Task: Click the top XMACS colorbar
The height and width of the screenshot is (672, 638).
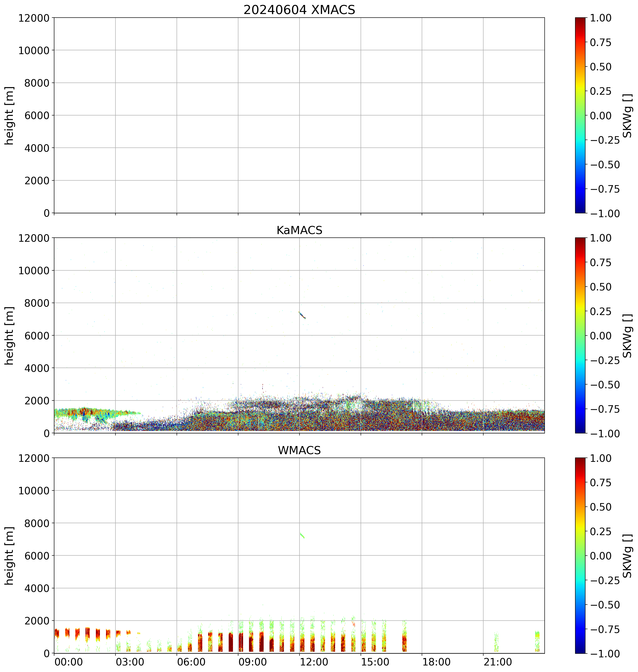Action: tap(580, 115)
